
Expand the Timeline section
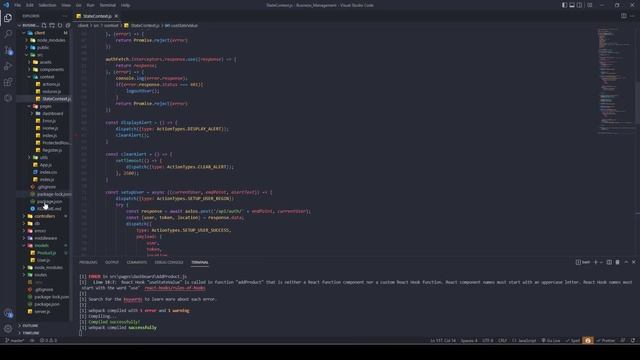pos(31,333)
